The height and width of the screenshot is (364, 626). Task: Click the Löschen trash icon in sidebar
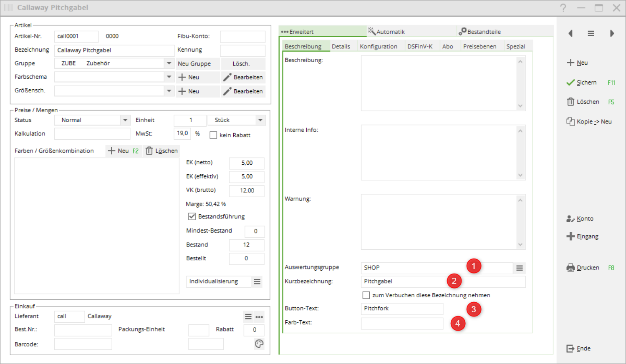click(x=570, y=102)
